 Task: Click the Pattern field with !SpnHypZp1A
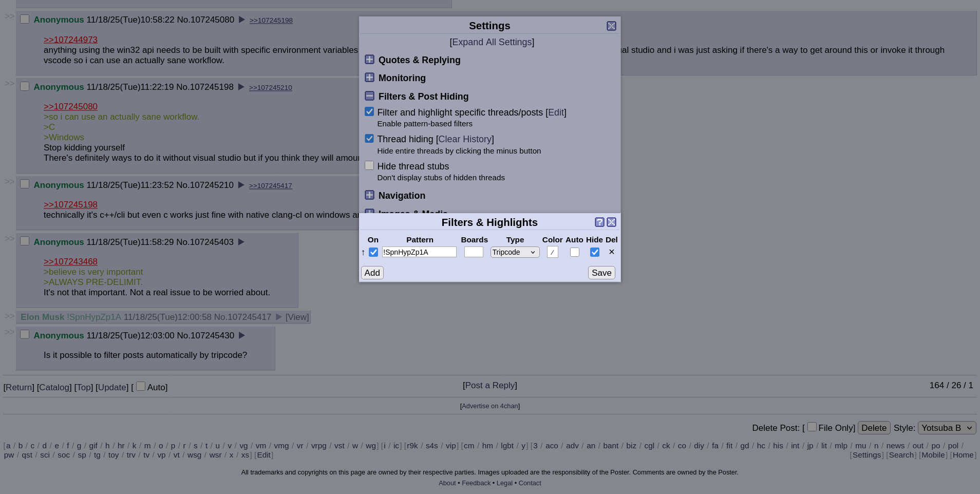tap(419, 252)
